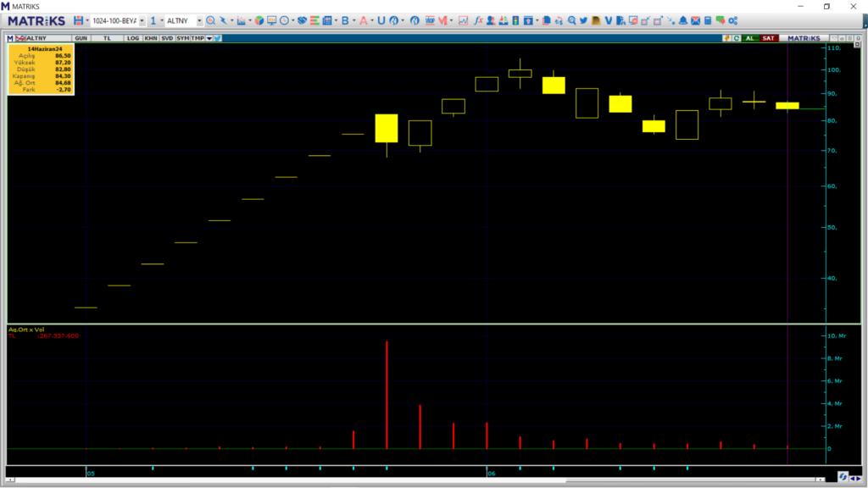Open the envelope mail icon
Image resolution: width=868 pixels, height=488 pixels.
tap(696, 20)
